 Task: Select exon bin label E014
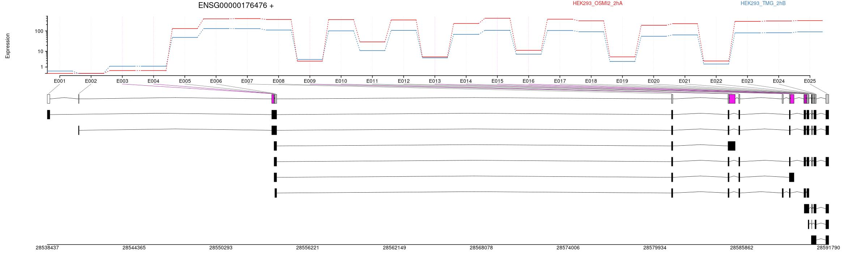point(466,81)
